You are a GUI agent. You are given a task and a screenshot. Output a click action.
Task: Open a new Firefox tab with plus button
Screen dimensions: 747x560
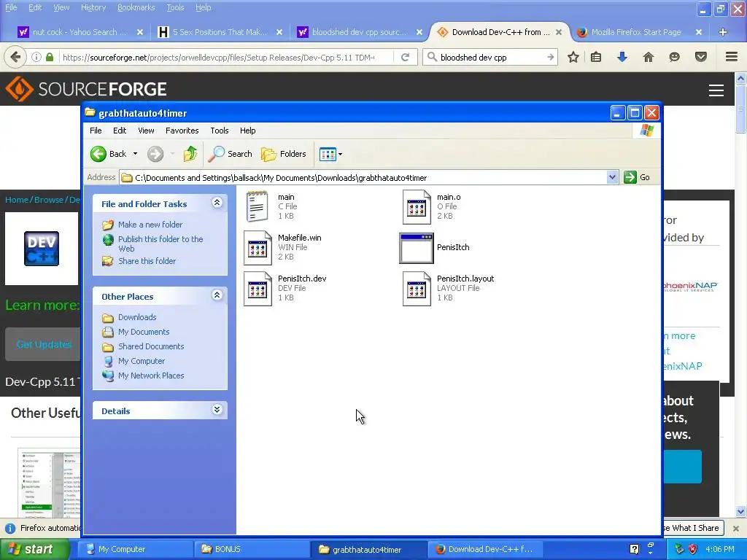(723, 32)
